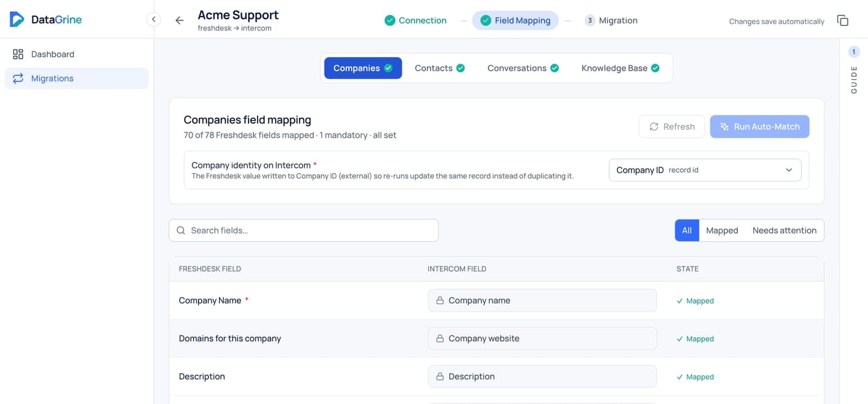868x404 pixels.
Task: Click the Dashboard grid icon
Action: coord(18,54)
